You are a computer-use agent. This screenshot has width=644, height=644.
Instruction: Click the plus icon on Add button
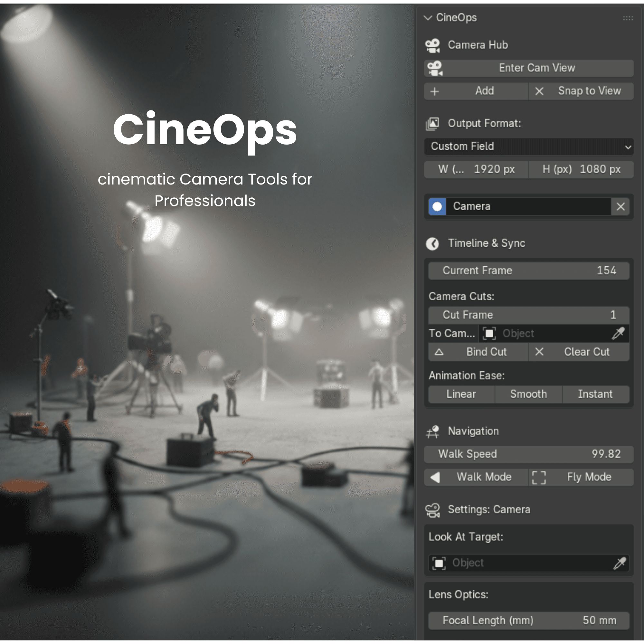pos(435,91)
